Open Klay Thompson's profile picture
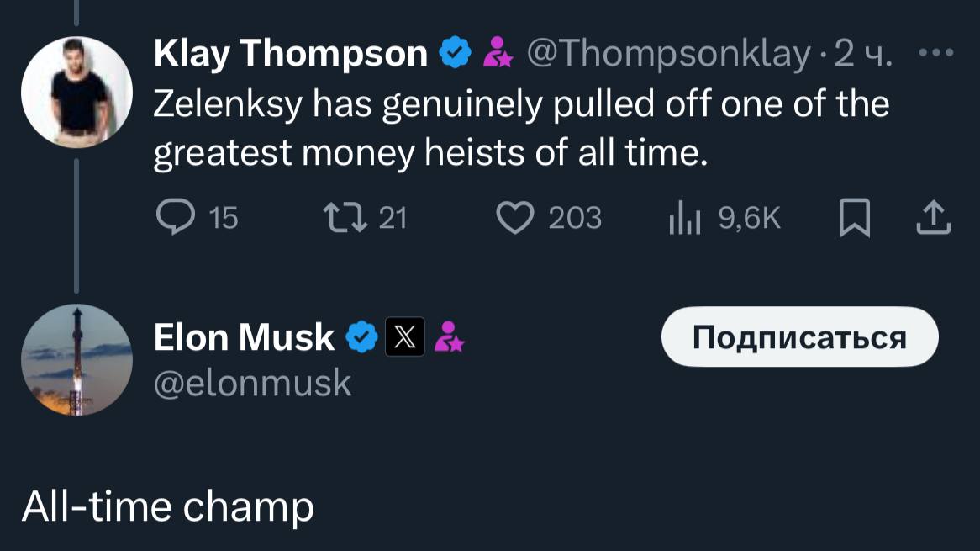Screen dimensions: 980x551 [76, 93]
